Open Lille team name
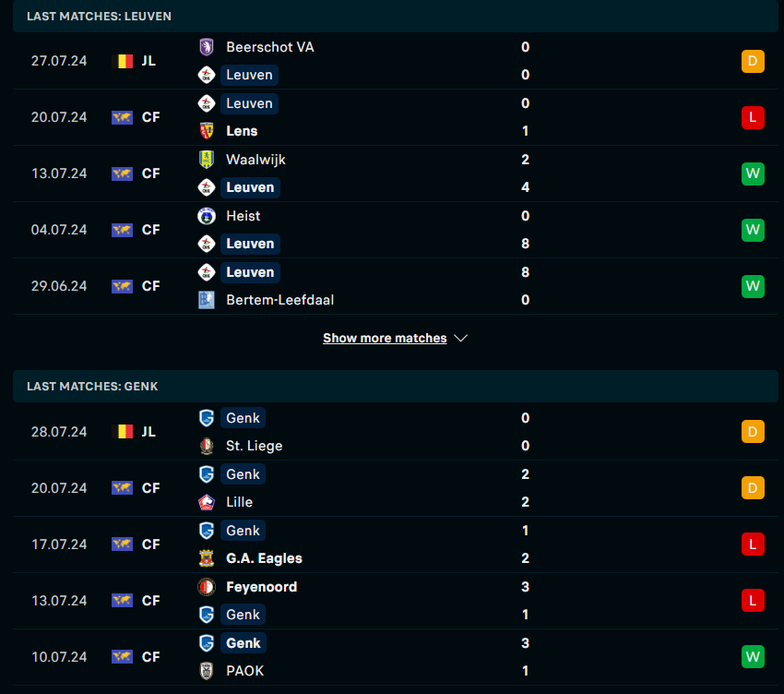Screen dimensions: 784x694 (x=239, y=502)
